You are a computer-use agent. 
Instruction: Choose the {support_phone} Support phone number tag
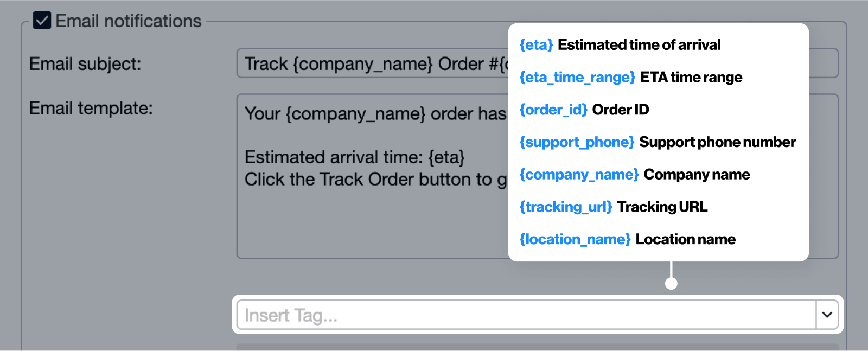click(x=658, y=142)
